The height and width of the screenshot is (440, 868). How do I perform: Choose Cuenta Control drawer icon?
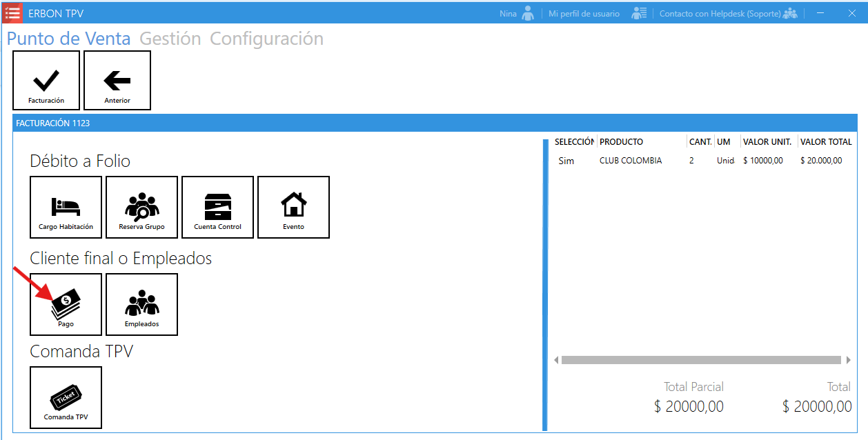(x=217, y=207)
